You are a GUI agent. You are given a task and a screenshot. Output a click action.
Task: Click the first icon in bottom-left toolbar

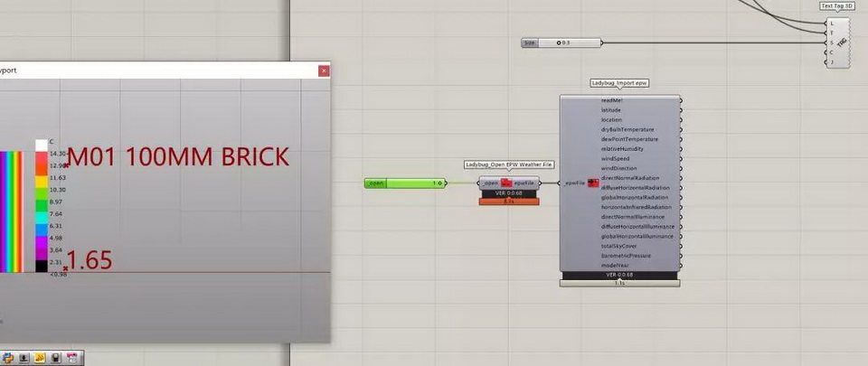[x=8, y=358]
